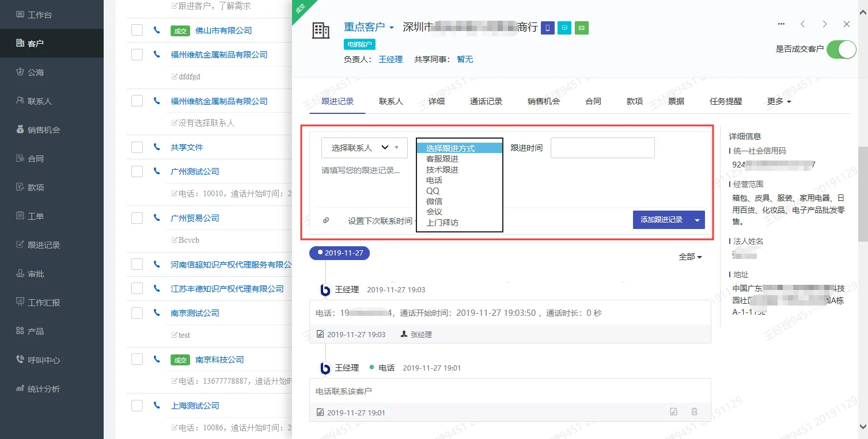Click the 跟进时间 input field

click(602, 148)
